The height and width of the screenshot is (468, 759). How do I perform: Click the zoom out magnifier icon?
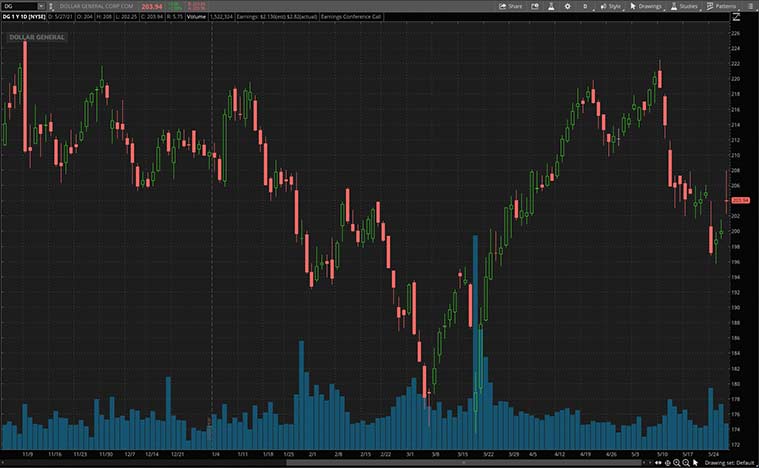click(x=685, y=462)
